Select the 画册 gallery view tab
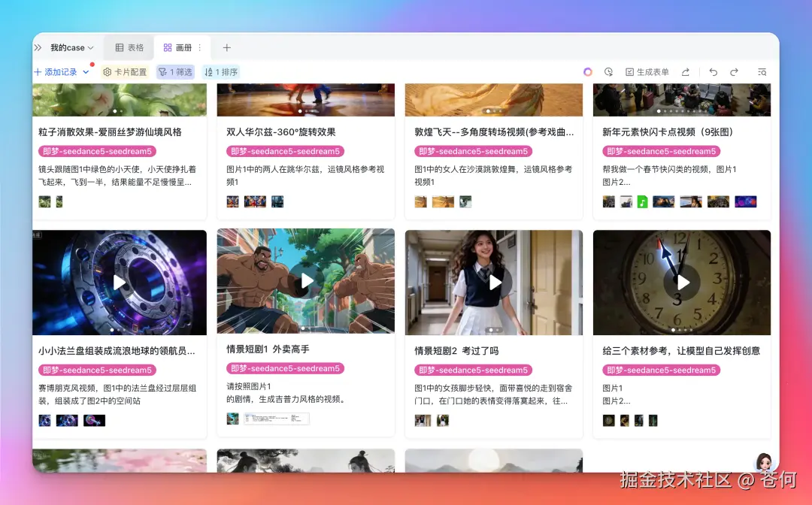812x505 pixels. coord(182,47)
